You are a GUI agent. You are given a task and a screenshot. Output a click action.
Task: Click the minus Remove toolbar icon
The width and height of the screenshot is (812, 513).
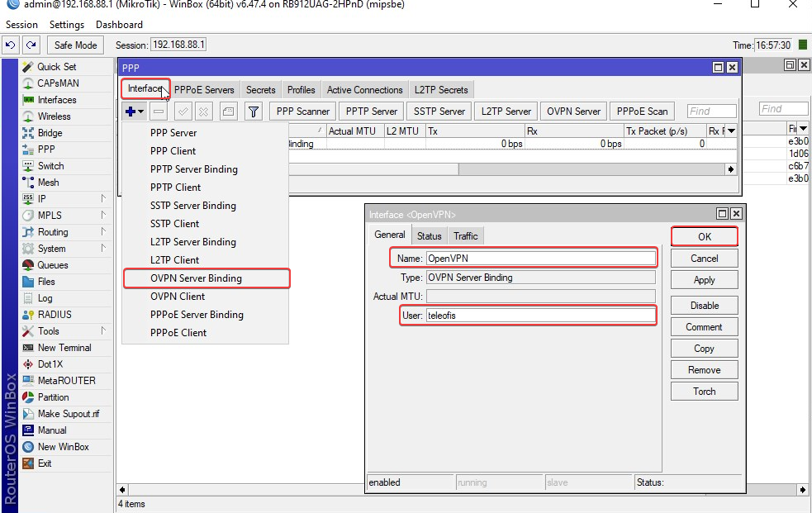tap(159, 112)
